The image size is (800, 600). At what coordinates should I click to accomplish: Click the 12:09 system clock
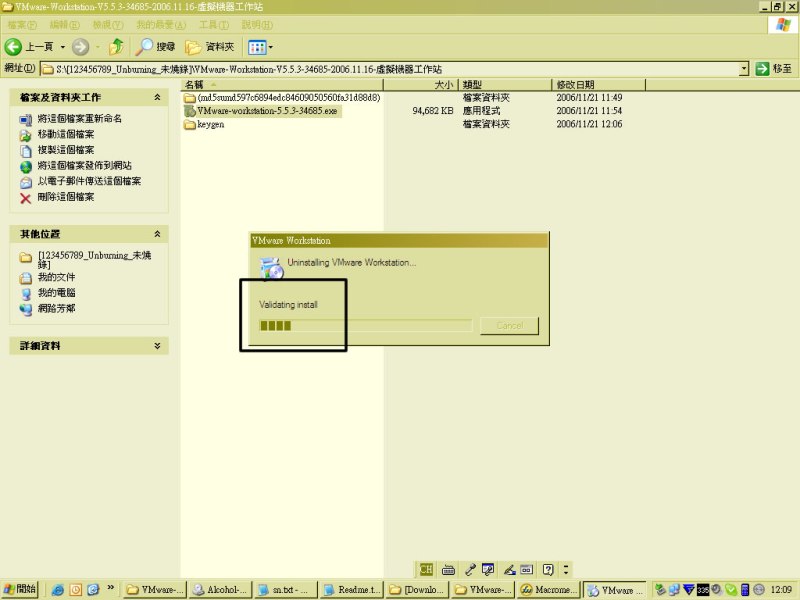point(781,590)
